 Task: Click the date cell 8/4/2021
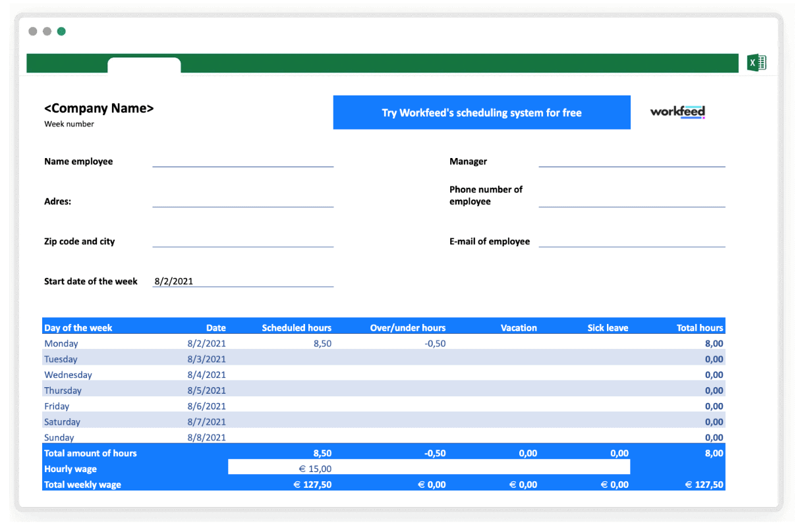pyautogui.click(x=207, y=375)
